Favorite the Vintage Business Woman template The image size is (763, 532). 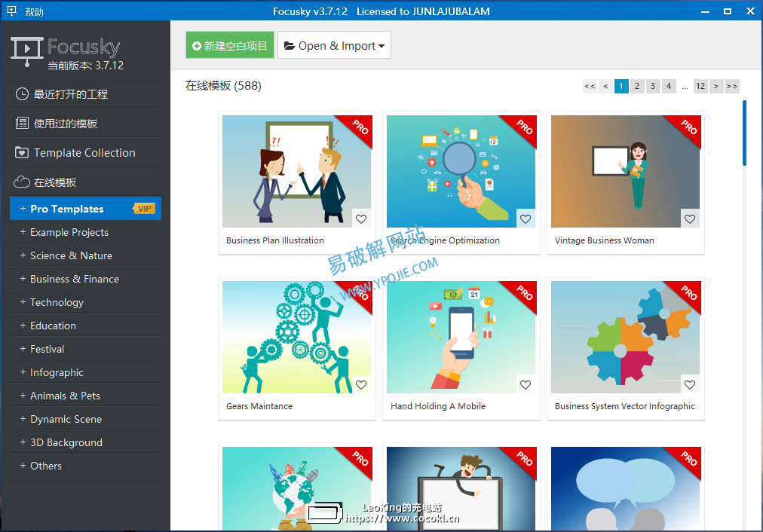(690, 219)
